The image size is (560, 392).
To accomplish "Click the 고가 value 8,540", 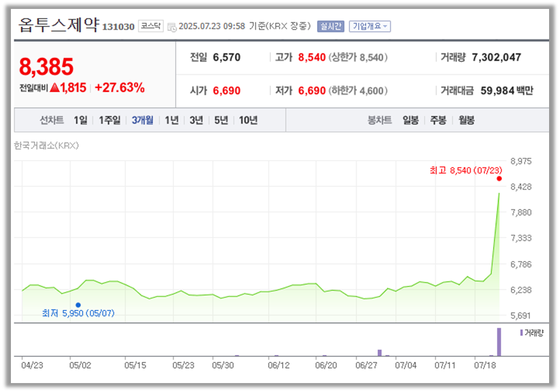I will click(312, 57).
